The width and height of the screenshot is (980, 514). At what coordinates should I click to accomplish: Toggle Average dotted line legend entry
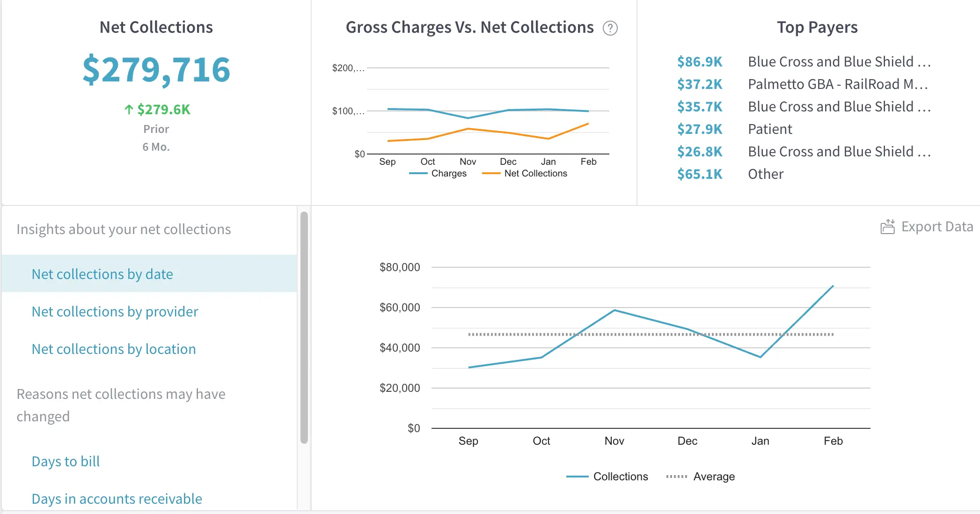713,477
